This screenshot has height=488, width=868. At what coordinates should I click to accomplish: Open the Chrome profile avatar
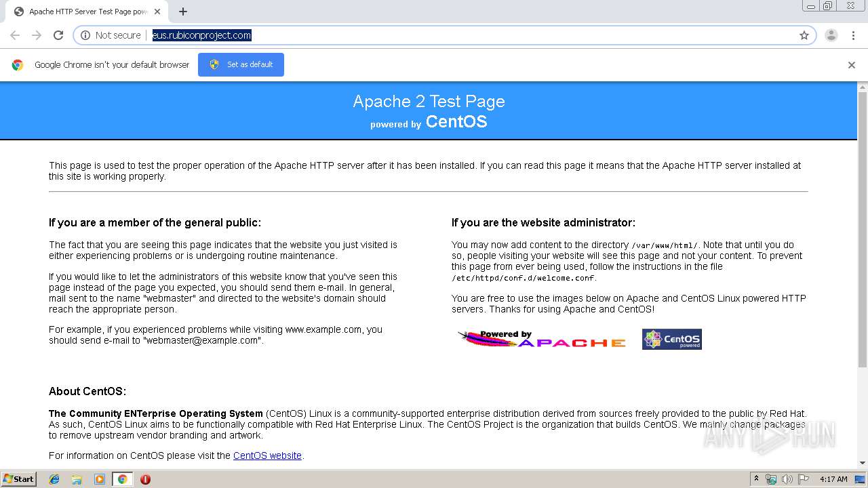click(831, 35)
